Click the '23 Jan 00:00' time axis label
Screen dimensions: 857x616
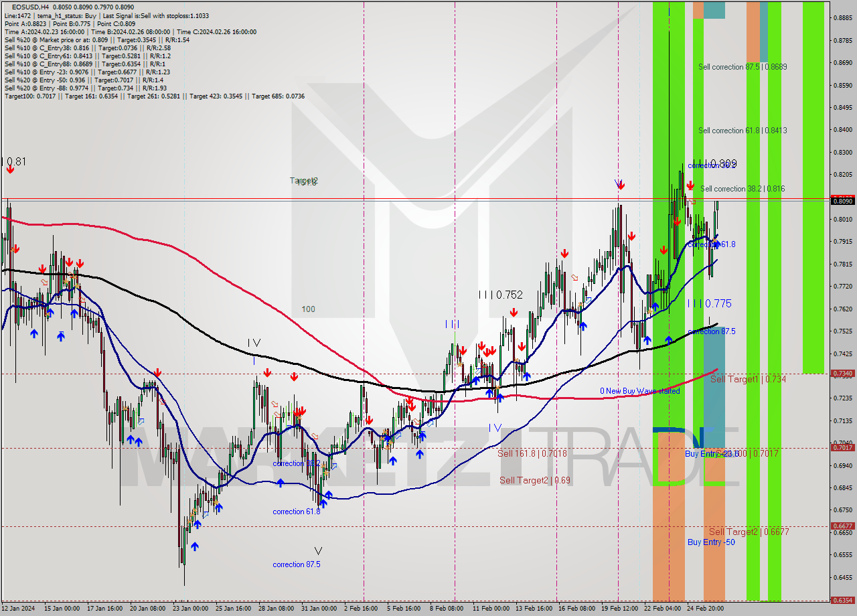190,609
